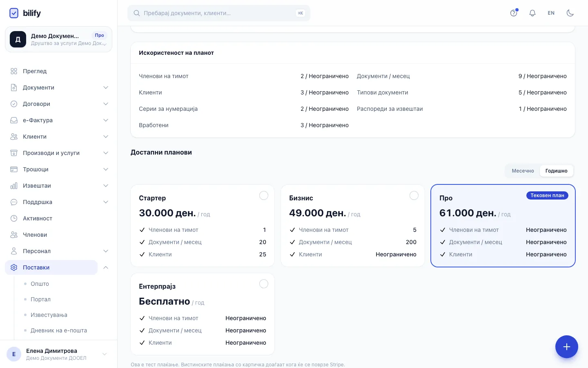Switch language with EN button
This screenshot has width=588, height=368.
coord(551,13)
